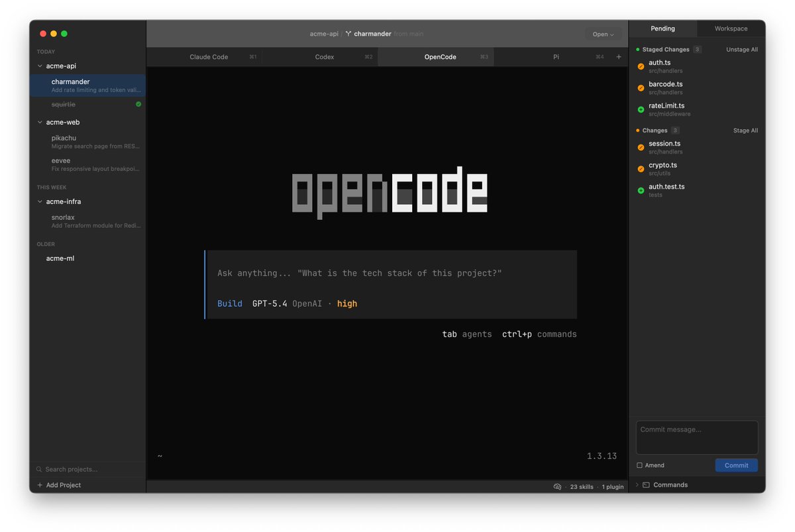Click the version number 1.3.13
The image size is (795, 532).
click(602, 456)
